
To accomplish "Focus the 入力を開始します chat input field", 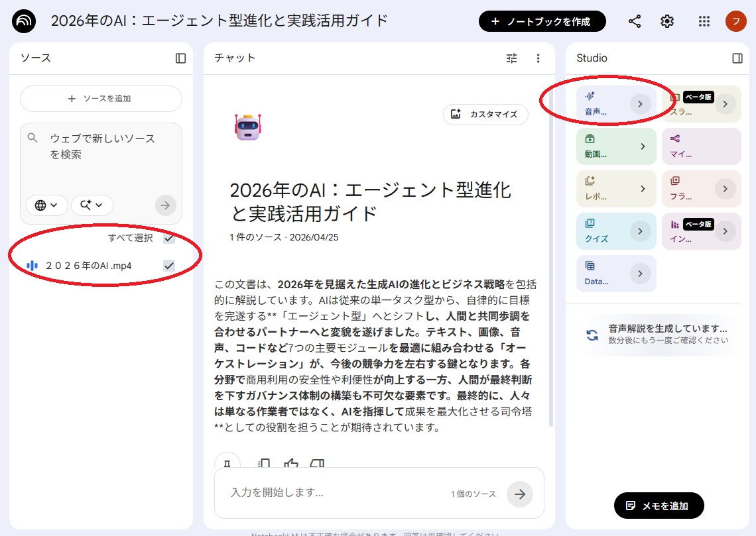I will click(332, 493).
